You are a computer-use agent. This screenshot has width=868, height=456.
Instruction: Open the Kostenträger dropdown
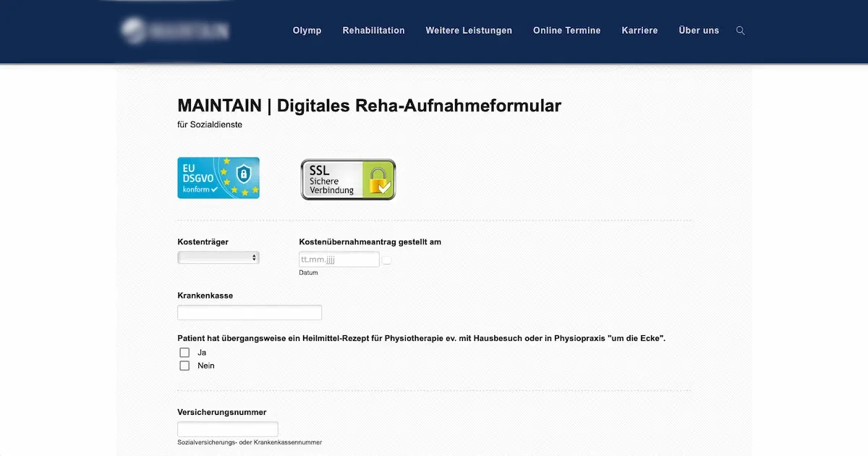(x=218, y=257)
